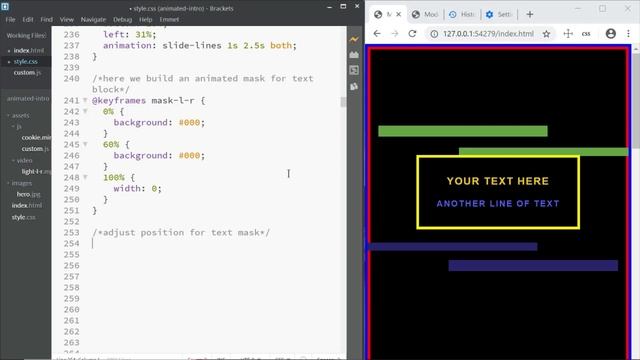Image resolution: width=640 pixels, height=360 pixels.
Task: Go back in Chrome browser
Action: (377, 33)
